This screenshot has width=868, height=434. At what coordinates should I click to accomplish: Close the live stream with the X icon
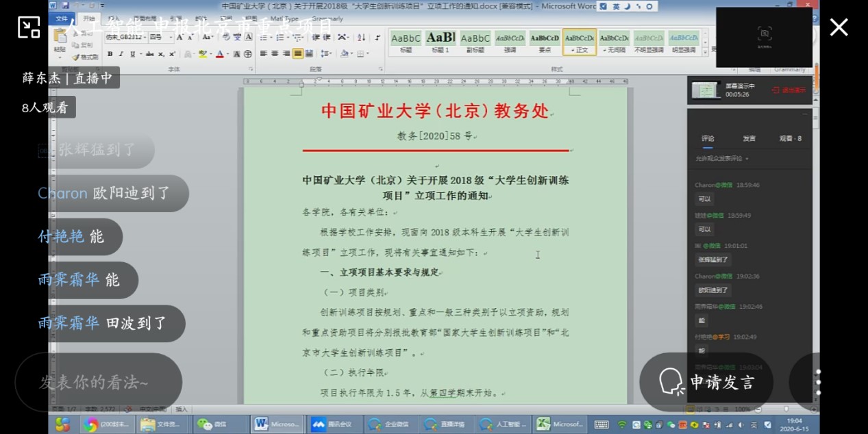tap(839, 27)
